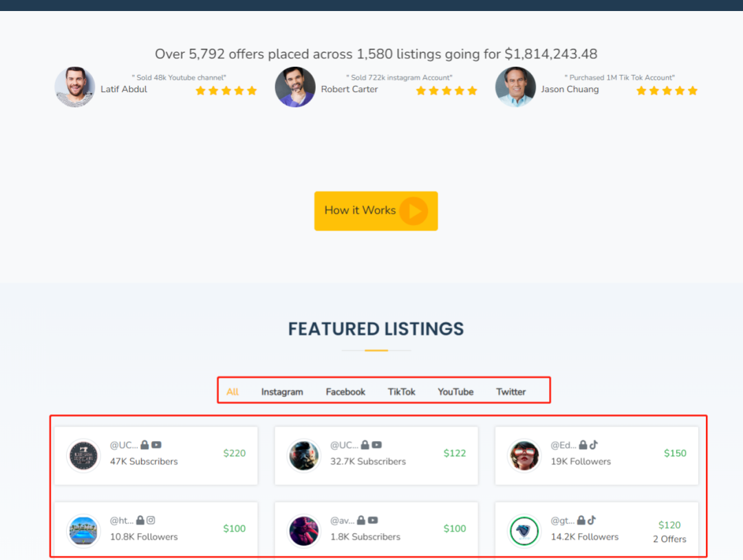Click YouTube icon on the 1.8K Subscribers listing
This screenshot has width=743, height=560.
click(373, 521)
